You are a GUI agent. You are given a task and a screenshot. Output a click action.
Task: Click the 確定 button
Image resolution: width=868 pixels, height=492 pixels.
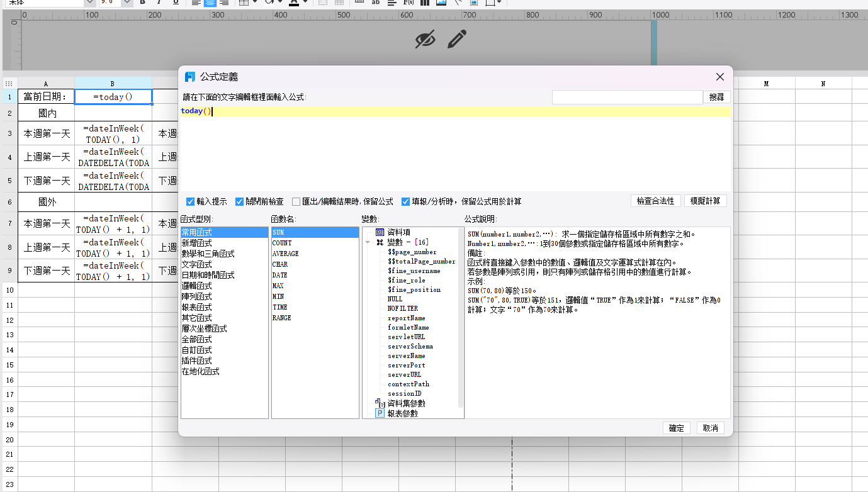point(676,428)
